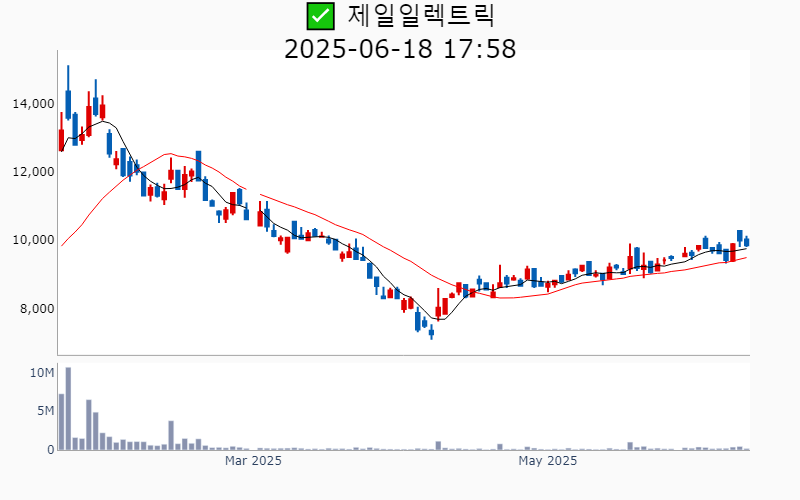Viewport: 800px width, 500px height.
Task: Click the 10M volume axis label
Action: tap(42, 373)
